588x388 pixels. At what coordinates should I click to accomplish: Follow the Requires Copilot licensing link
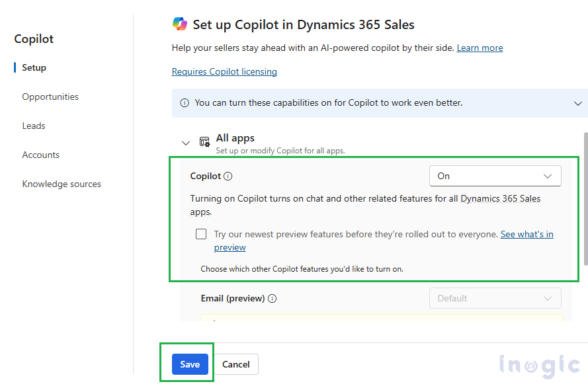(224, 71)
